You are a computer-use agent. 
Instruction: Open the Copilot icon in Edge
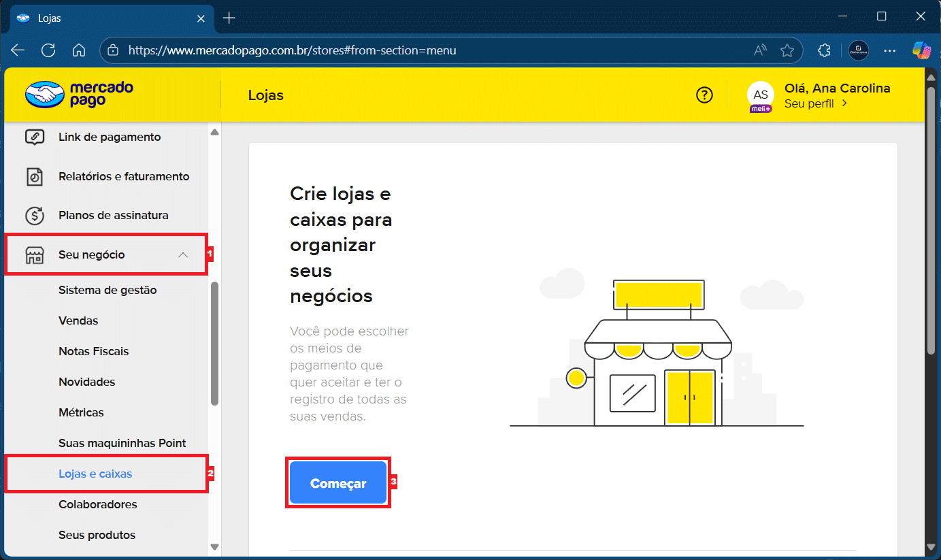921,50
